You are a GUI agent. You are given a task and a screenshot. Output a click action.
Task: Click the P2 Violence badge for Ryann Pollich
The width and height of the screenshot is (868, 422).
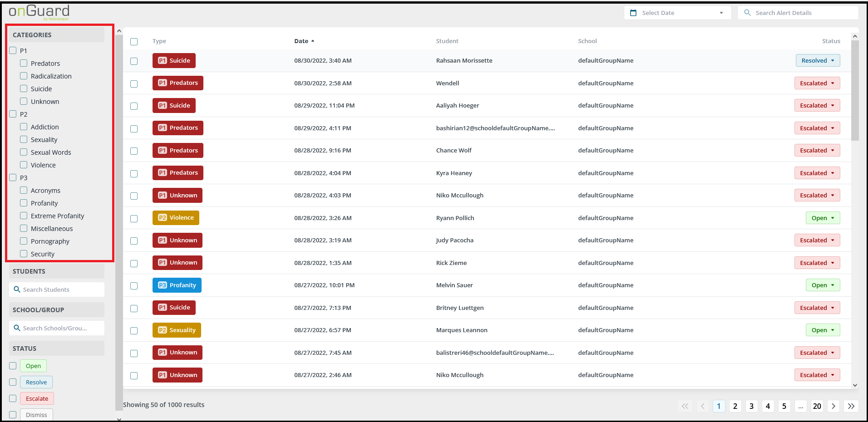click(176, 218)
